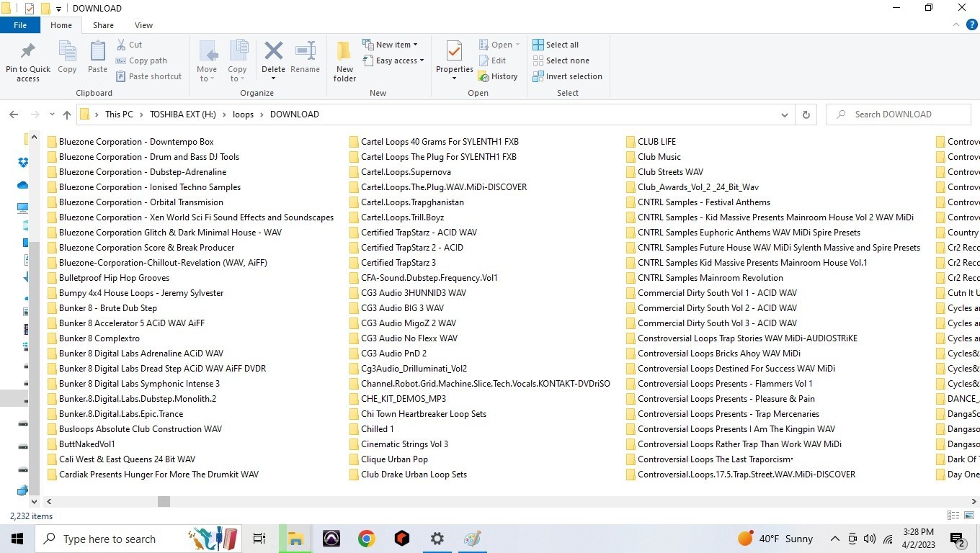Create a New folder from ribbon
The height and width of the screenshot is (553, 980).
(x=344, y=61)
